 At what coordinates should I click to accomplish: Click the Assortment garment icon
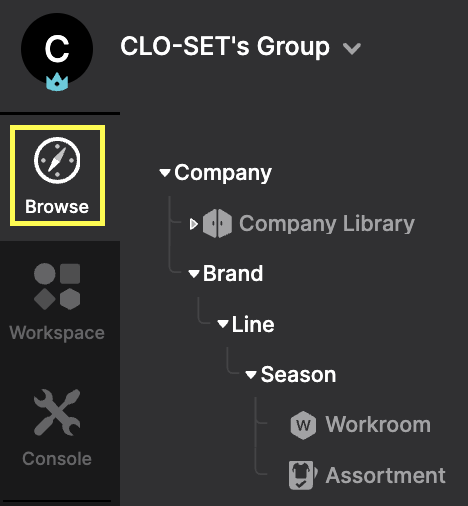pyautogui.click(x=303, y=475)
